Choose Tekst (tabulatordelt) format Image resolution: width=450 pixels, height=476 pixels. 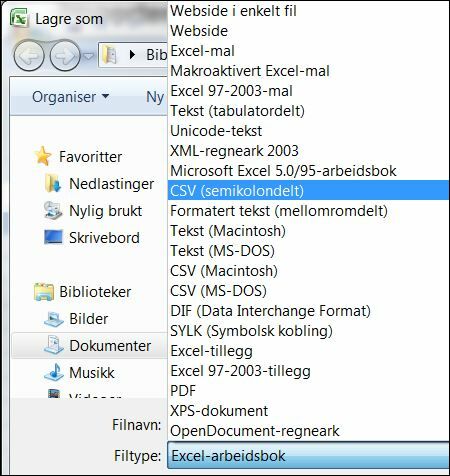[308, 111]
